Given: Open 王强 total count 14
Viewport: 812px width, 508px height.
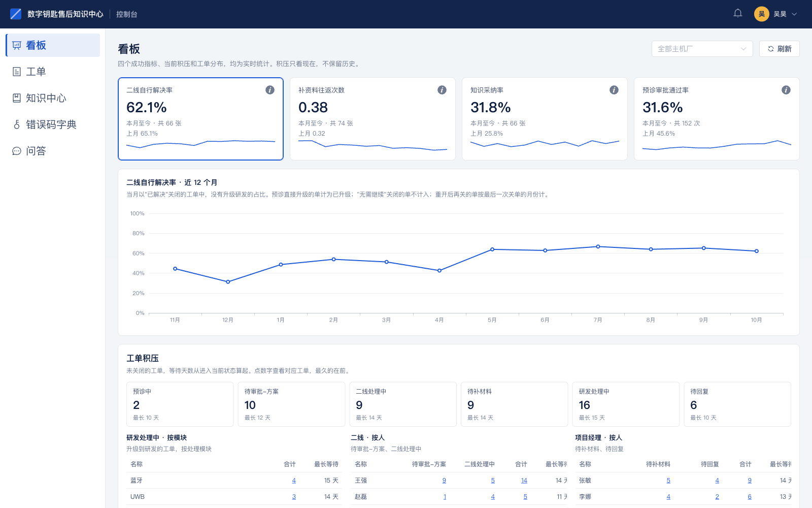Looking at the screenshot, I should point(524,481).
